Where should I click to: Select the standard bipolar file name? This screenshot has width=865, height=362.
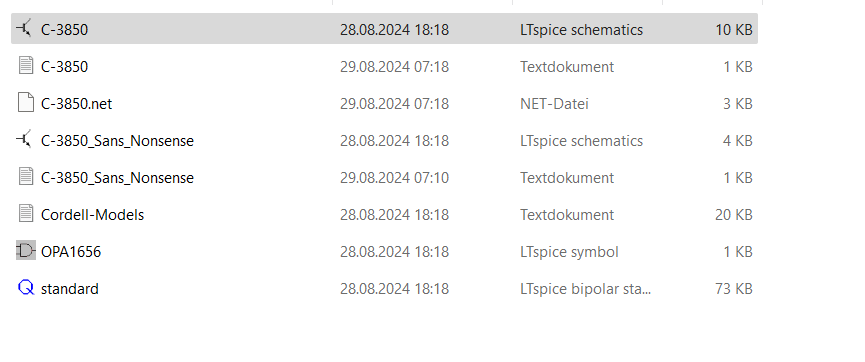(70, 289)
